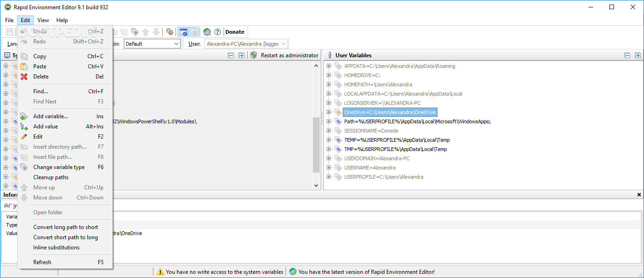Click the globe icon in the status bar
Screen dimensions: 644x278
(x=293, y=272)
